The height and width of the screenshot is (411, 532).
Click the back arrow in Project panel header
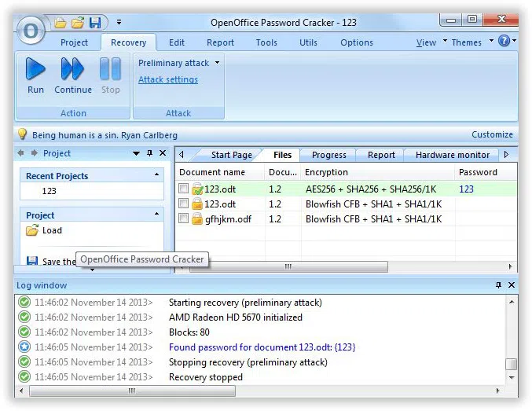coord(20,153)
